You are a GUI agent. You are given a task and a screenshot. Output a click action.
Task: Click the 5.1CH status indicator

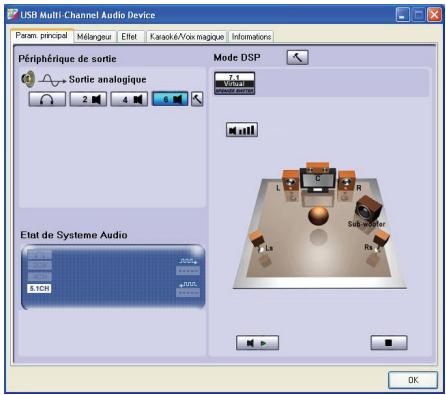tap(39, 288)
